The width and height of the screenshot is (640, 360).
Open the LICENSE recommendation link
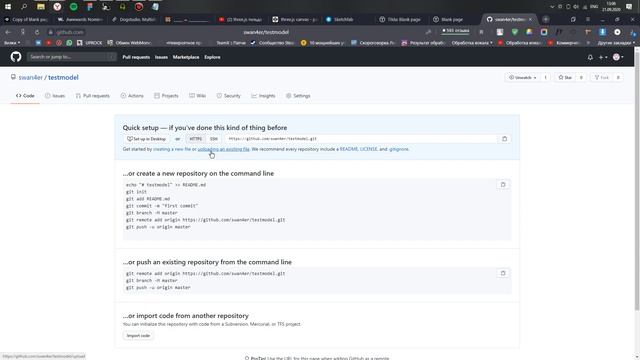368,149
